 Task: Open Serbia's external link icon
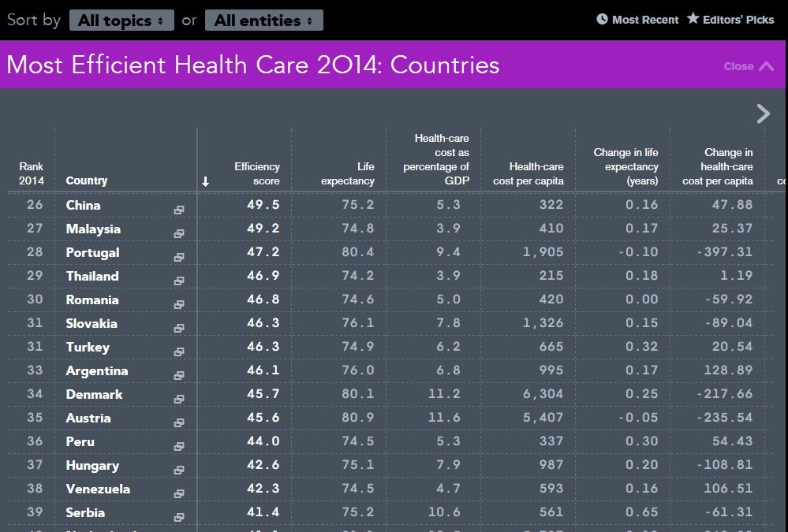point(179,518)
